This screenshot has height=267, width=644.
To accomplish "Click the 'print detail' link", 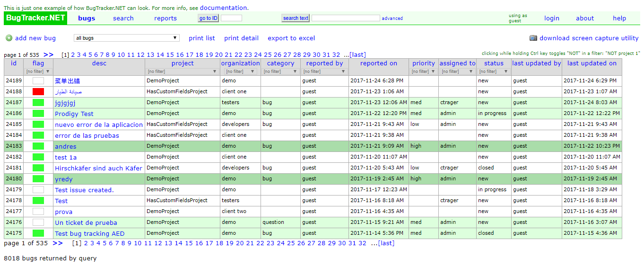I will click(x=242, y=38).
